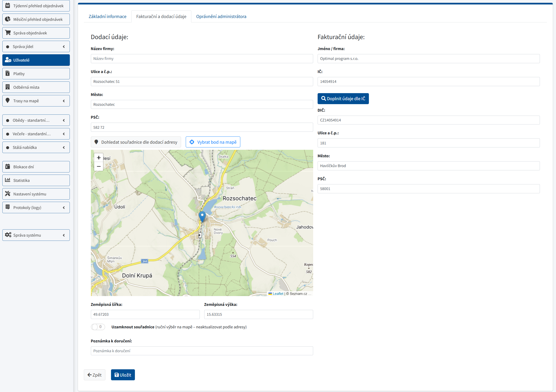Zoom out the map with minus button
This screenshot has width=556, height=392.
[x=99, y=166]
